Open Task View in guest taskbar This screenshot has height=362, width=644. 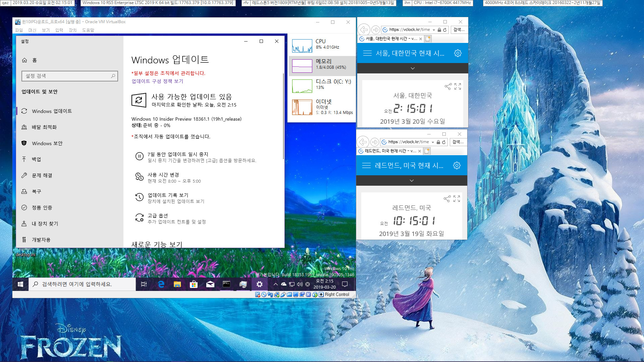tap(144, 284)
